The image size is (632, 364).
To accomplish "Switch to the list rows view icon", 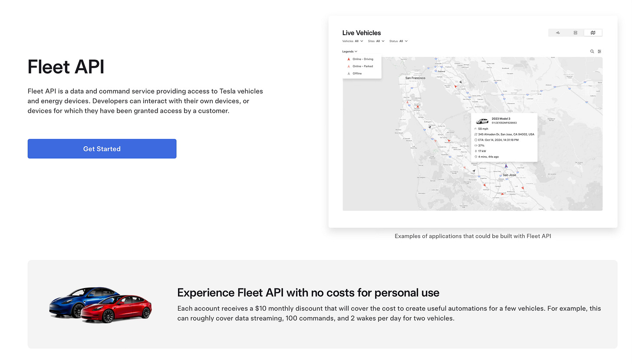I will click(576, 33).
